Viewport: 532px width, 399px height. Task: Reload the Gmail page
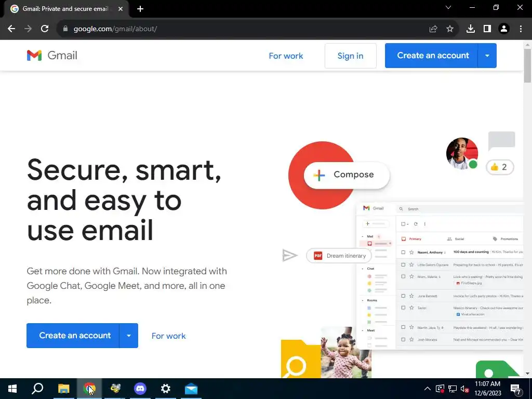click(x=45, y=29)
